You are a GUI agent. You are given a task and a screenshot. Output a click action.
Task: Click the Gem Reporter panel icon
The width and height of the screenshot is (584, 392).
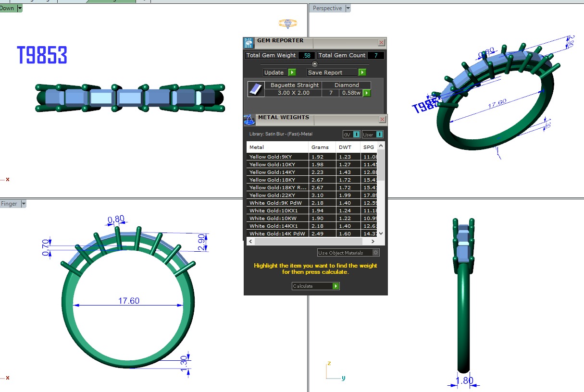pyautogui.click(x=249, y=43)
